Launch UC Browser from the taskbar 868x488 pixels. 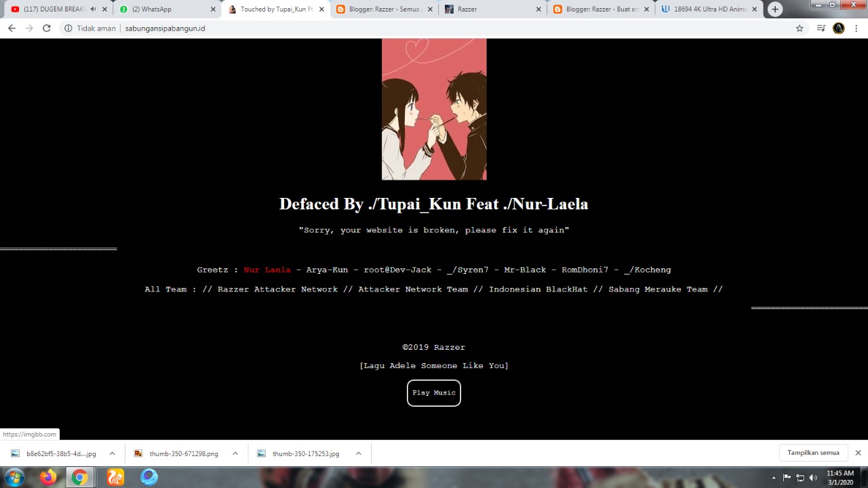pos(115,478)
